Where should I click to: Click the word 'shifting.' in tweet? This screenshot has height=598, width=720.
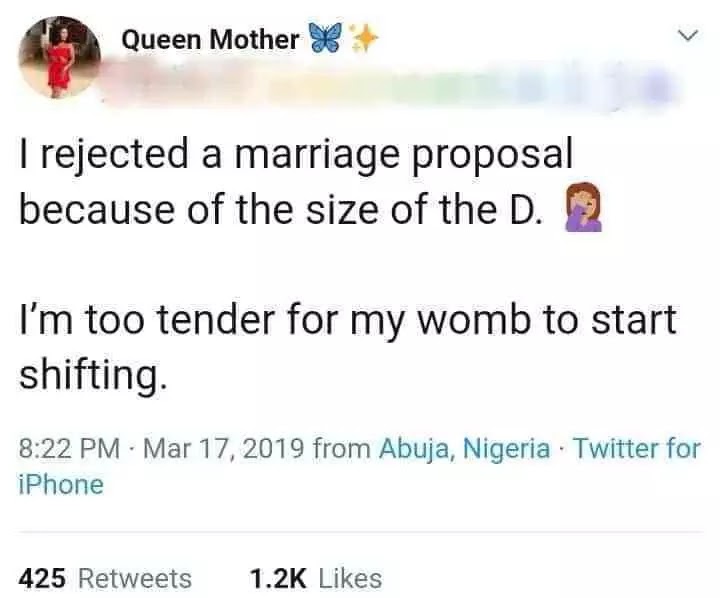pyautogui.click(x=89, y=378)
